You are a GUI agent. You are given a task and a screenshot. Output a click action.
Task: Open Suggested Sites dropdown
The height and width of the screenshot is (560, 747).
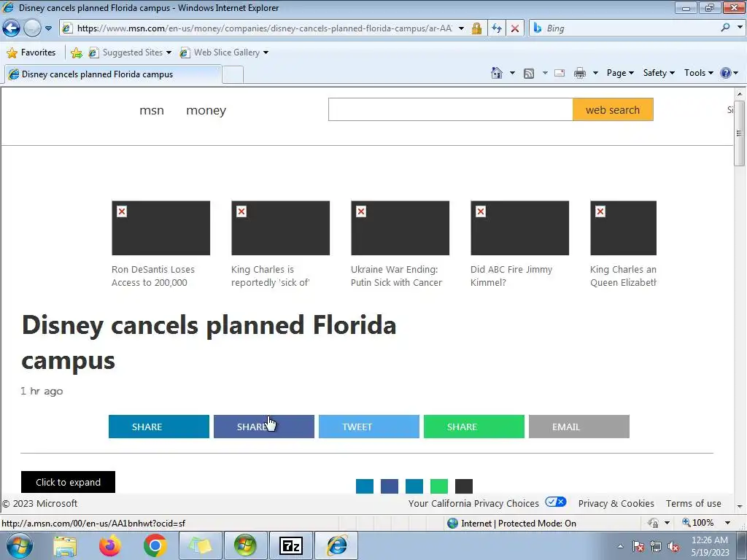130,52
